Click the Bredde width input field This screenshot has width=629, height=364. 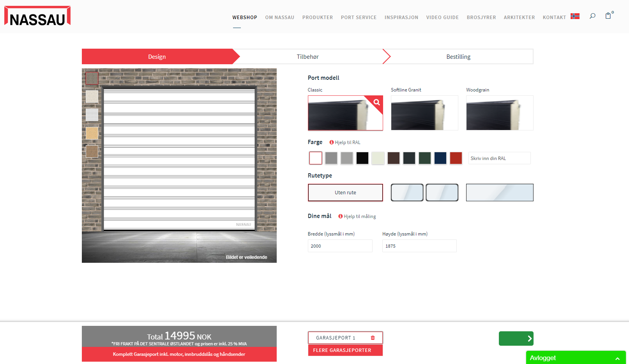(340, 246)
